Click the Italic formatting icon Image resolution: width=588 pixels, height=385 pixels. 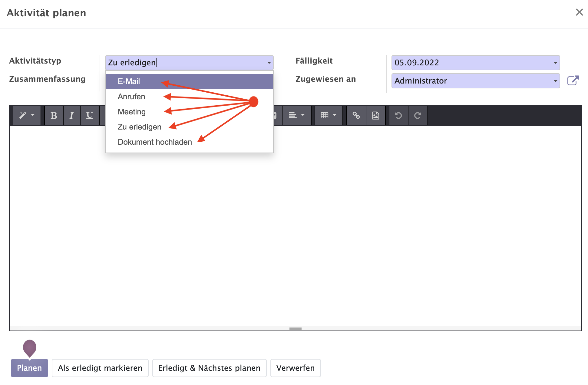[x=71, y=116]
